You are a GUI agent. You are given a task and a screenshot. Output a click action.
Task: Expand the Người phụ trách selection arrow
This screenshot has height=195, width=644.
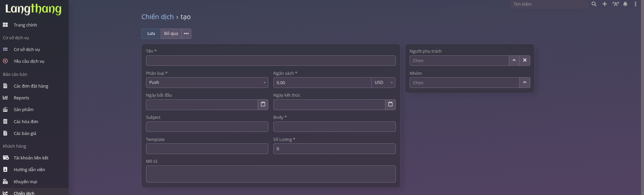(x=514, y=60)
